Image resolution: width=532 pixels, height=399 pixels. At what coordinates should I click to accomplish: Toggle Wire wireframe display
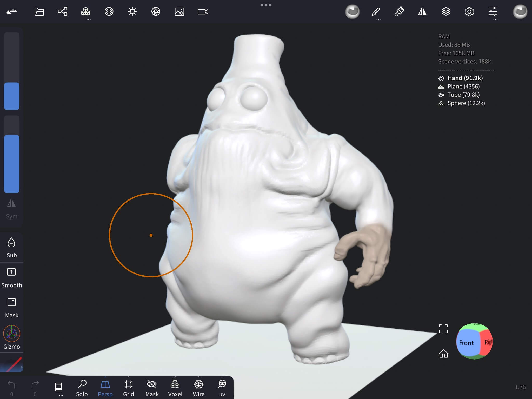[x=199, y=388]
